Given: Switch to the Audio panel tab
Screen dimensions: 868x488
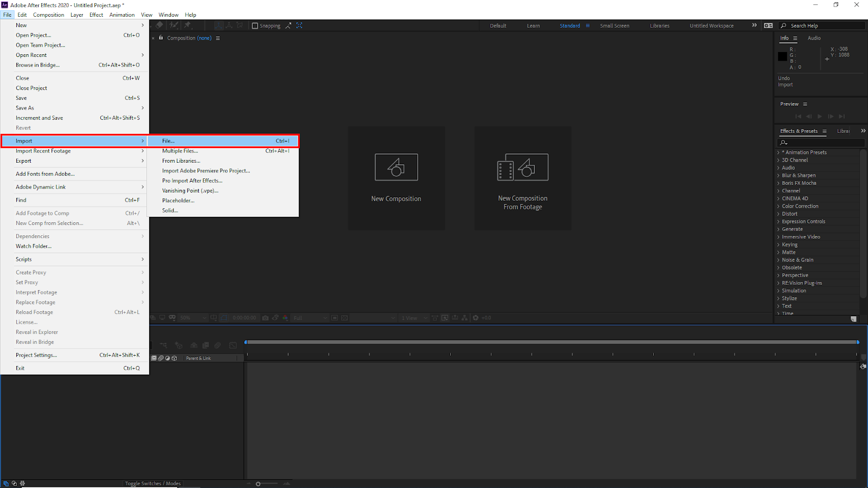Looking at the screenshot, I should click(x=814, y=38).
